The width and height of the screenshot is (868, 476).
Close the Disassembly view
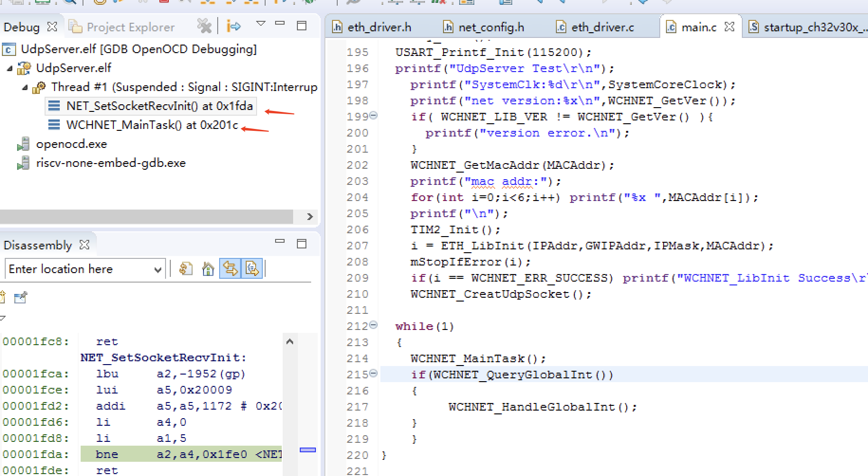tap(84, 245)
